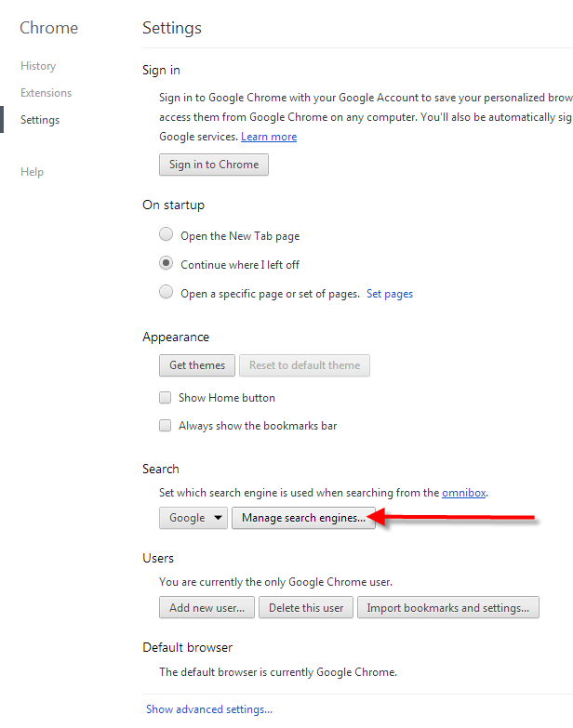Click the Search section heading
The height and width of the screenshot is (728, 573).
click(x=161, y=469)
